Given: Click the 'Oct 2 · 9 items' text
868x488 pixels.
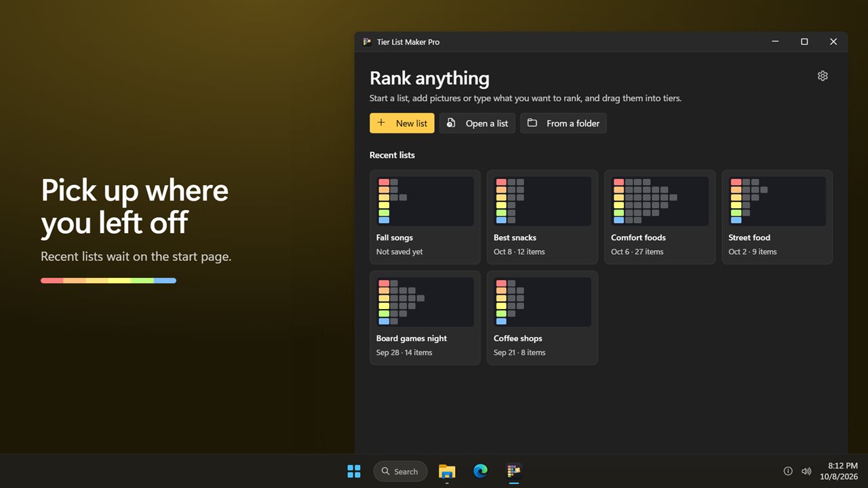Looking at the screenshot, I should (x=753, y=252).
